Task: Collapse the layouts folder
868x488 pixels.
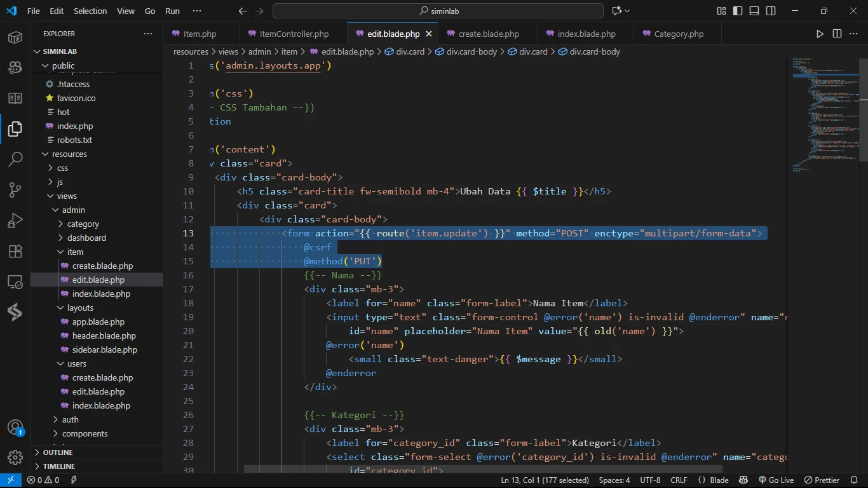Action: pyautogui.click(x=80, y=308)
